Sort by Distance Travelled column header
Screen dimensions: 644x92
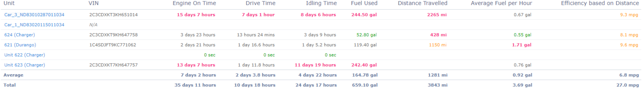click(x=423, y=3)
